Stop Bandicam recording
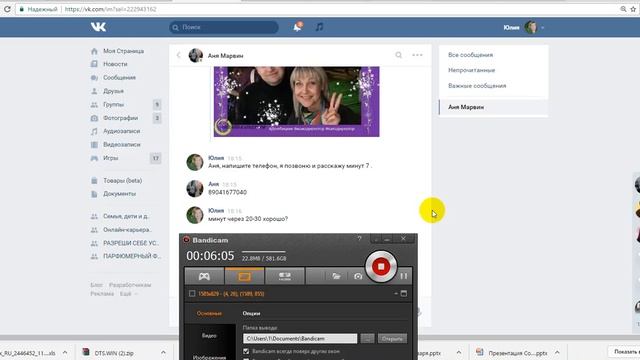 click(x=381, y=267)
